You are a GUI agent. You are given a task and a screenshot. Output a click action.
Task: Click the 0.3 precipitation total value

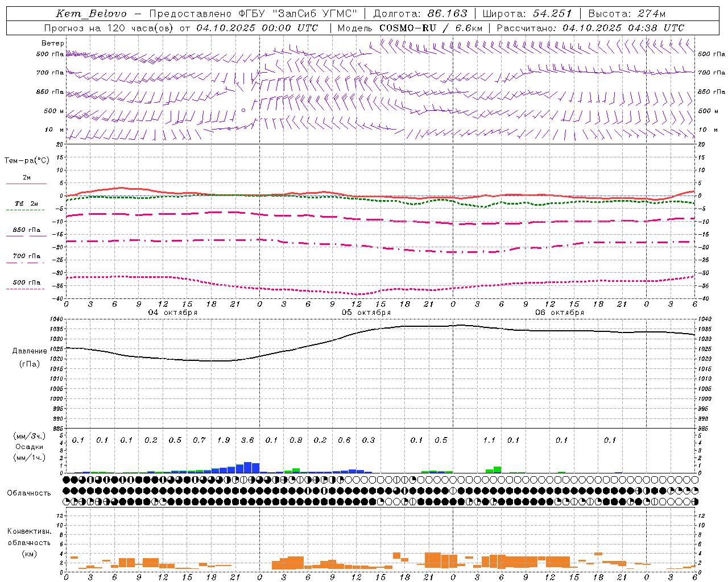369,440
